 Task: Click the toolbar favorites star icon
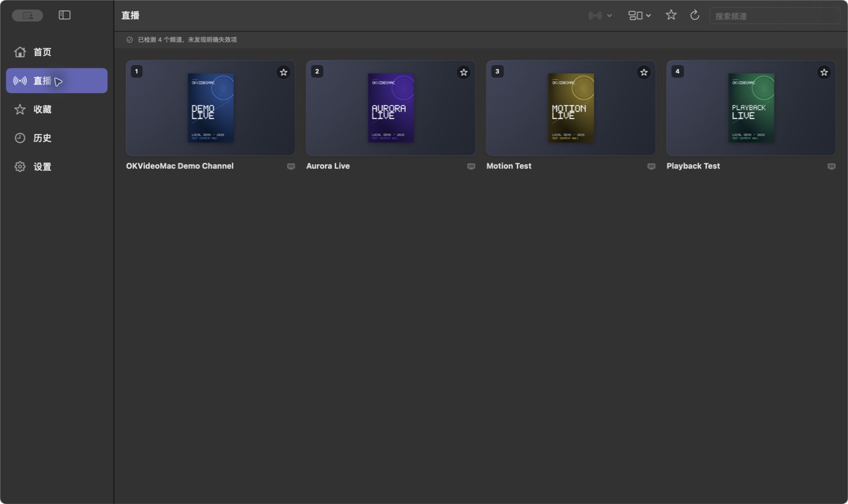671,14
